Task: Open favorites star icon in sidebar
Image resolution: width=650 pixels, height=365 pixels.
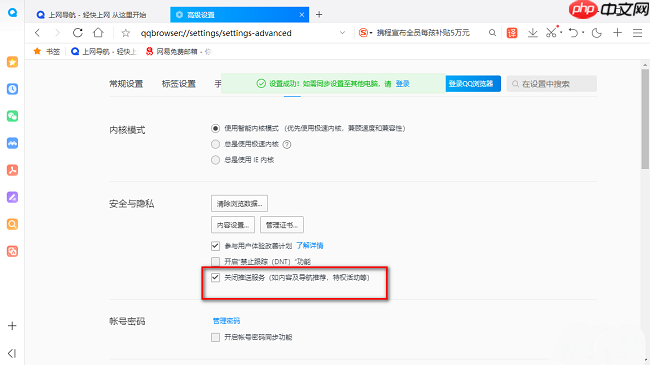Action: click(x=12, y=62)
